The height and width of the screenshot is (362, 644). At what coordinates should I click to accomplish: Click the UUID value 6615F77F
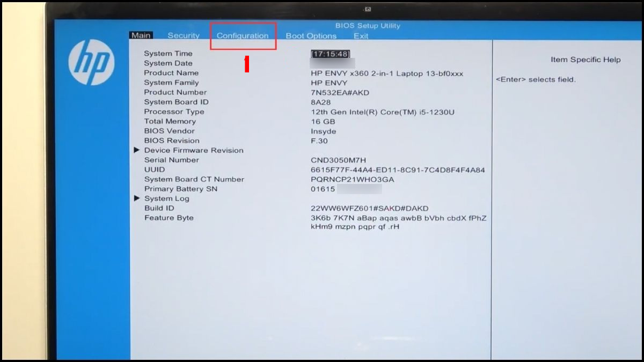(x=398, y=170)
